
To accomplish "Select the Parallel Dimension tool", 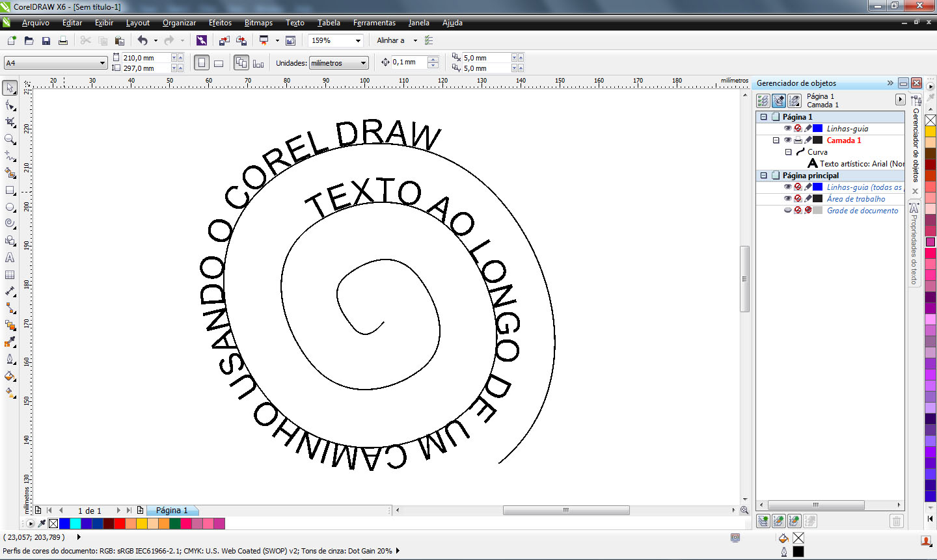I will 10,291.
